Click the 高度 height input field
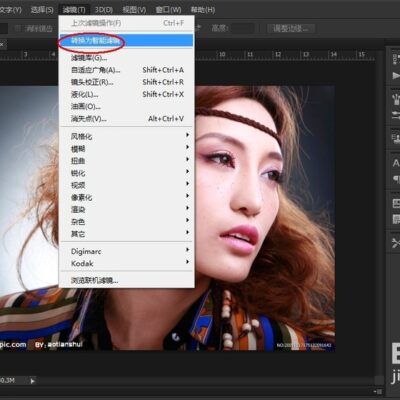This screenshot has width=400, height=400. click(x=243, y=28)
